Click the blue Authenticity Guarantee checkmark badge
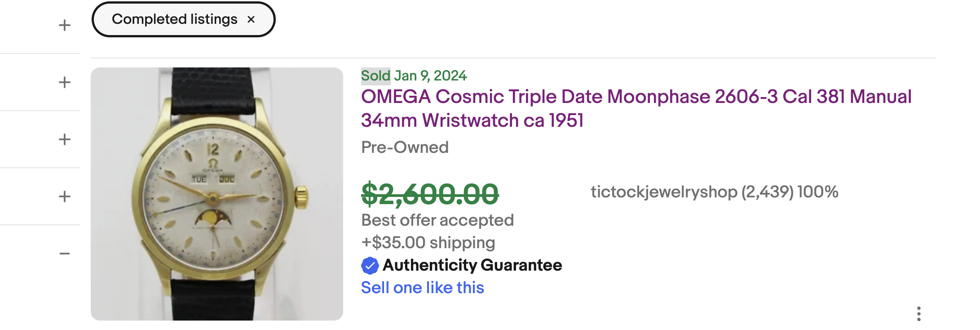Viewport: 980px width, 330px height. (x=370, y=265)
